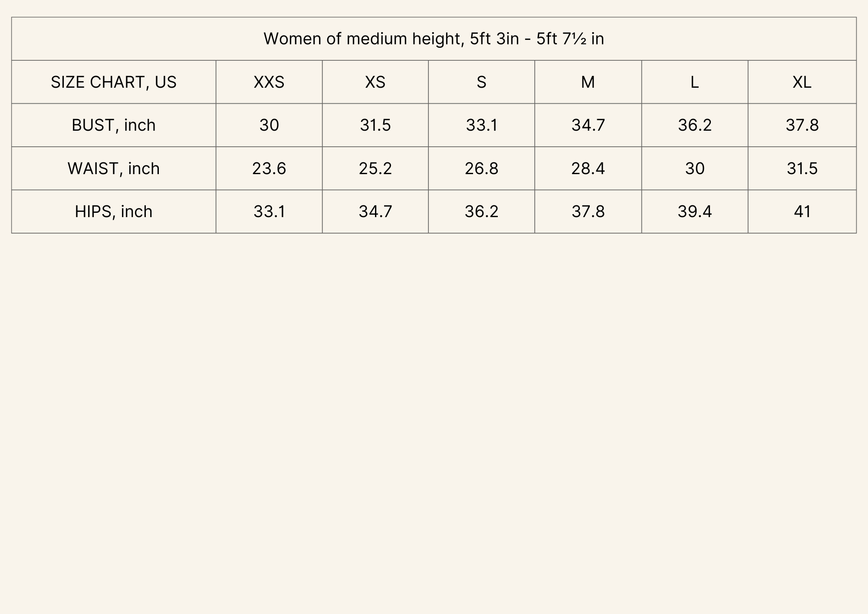
Task: Click the L size column header
Action: (694, 82)
